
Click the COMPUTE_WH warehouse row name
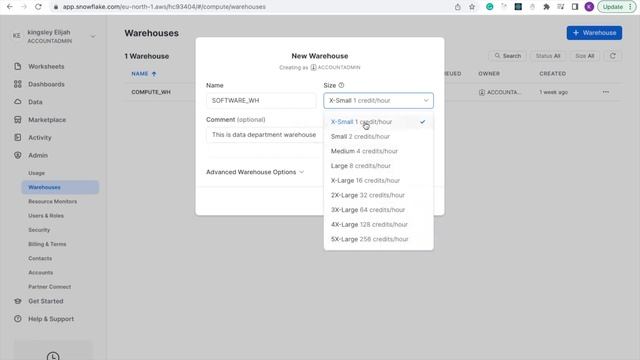(151, 92)
